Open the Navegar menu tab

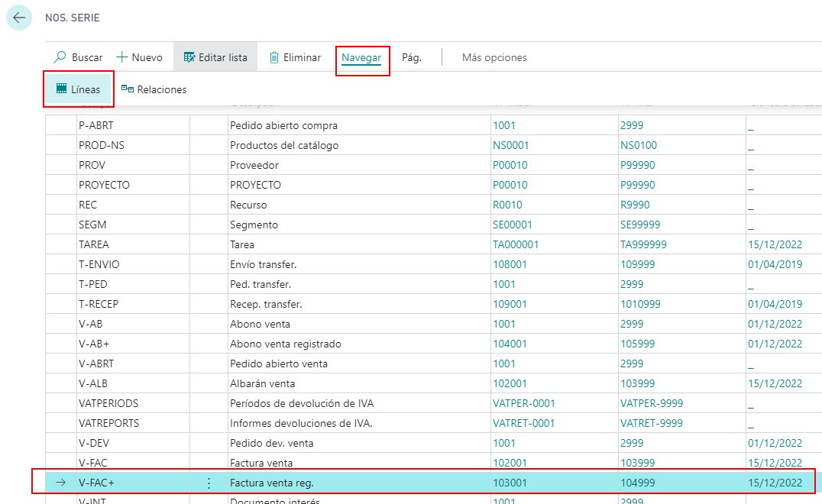[x=361, y=57]
